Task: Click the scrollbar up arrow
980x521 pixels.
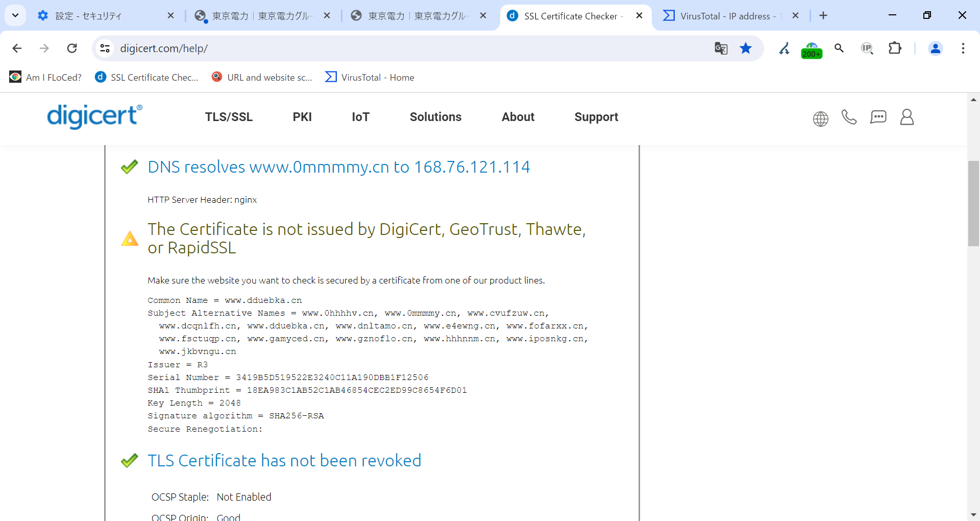Action: [973, 100]
